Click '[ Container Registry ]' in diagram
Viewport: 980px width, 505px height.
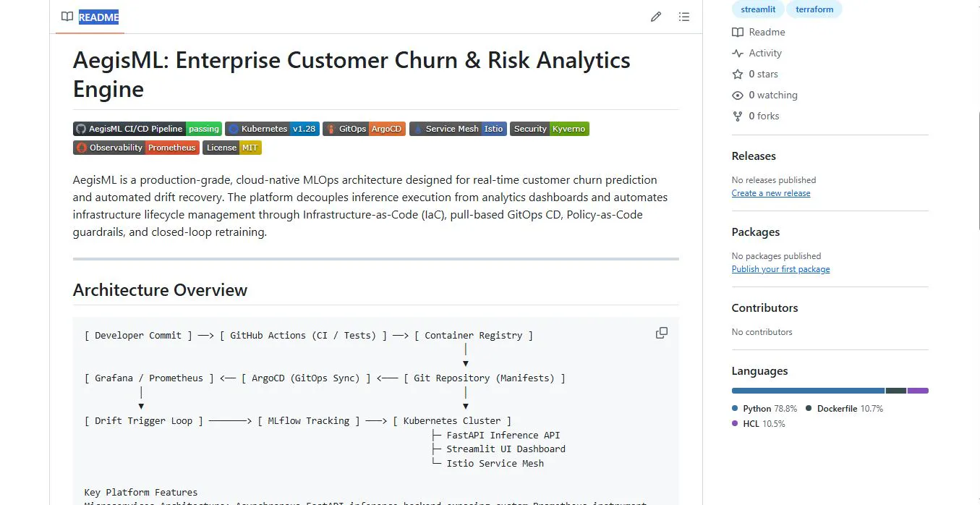point(474,336)
